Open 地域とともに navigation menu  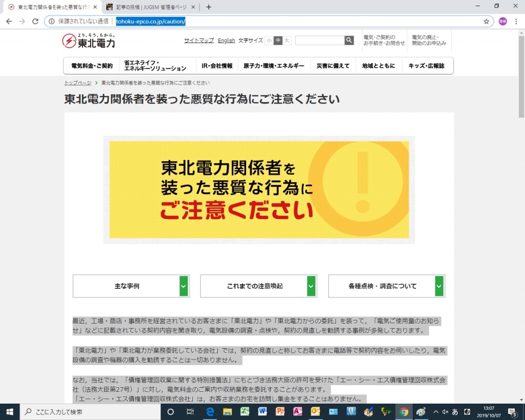click(x=379, y=66)
